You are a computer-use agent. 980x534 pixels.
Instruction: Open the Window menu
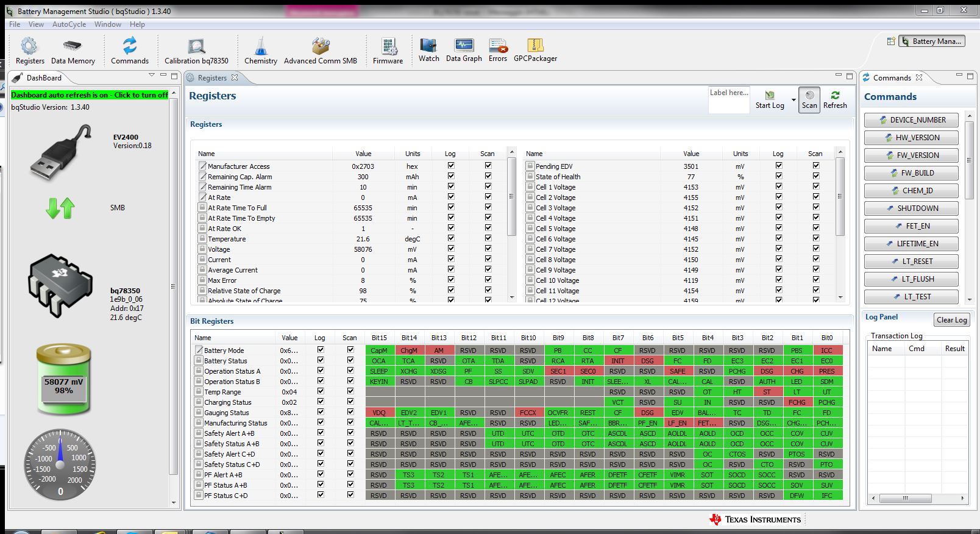[x=107, y=24]
